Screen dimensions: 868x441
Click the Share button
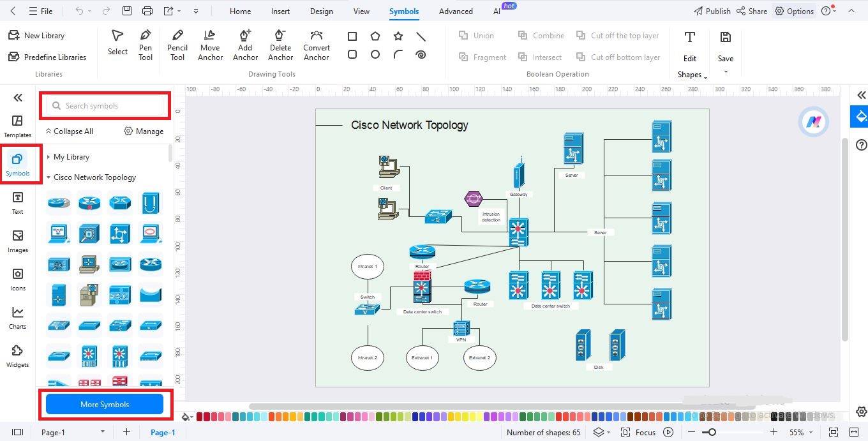point(752,11)
